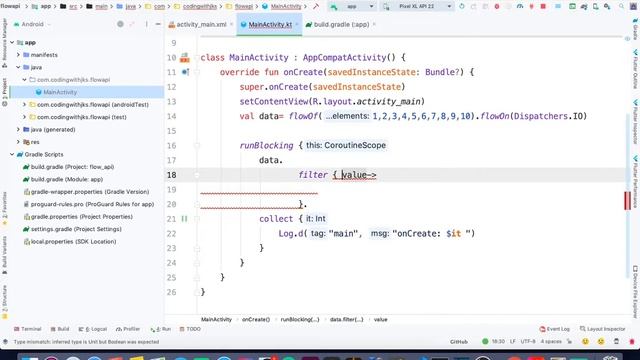Image resolution: width=640 pixels, height=360 pixels.
Task: Collapse the com.codingwithjks.flowapi package
Action: coord(24,80)
